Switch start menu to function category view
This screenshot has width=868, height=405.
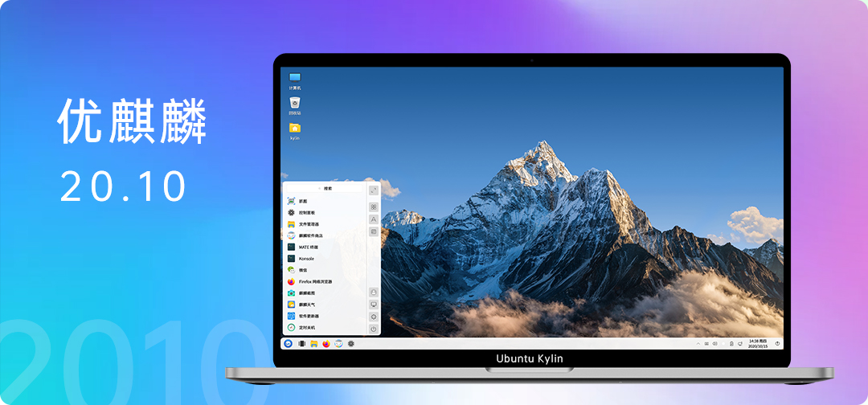click(374, 231)
